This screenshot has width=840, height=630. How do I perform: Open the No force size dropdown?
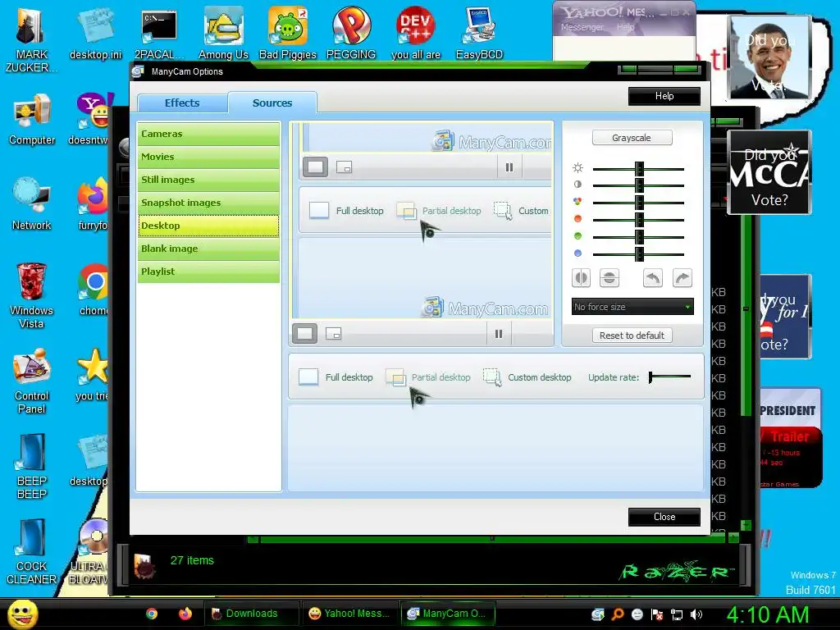coord(632,307)
